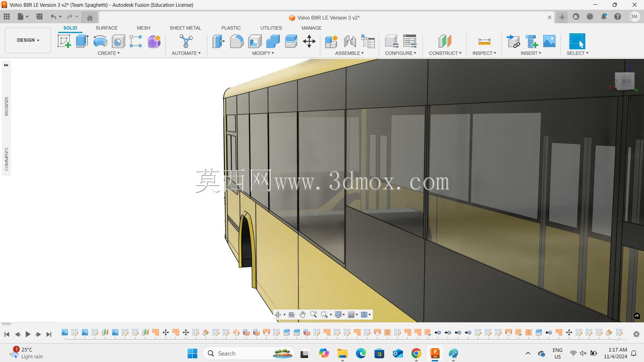This screenshot has height=362, width=644.
Task: Jump to the timeline end
Action: (x=49, y=334)
